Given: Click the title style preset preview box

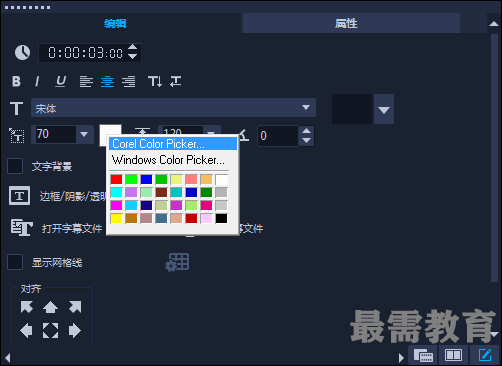Looking at the screenshot, I should tap(352, 109).
